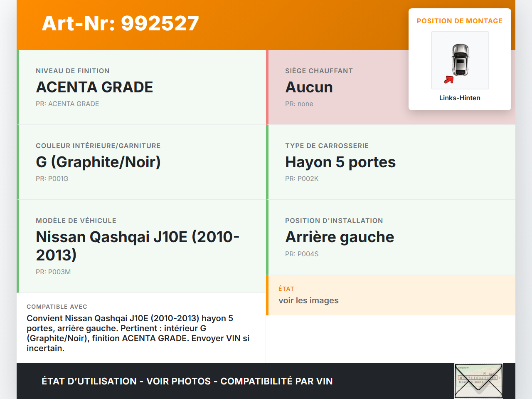532x399 pixels.
Task: Select the Position de montage heading
Action: [460, 21]
